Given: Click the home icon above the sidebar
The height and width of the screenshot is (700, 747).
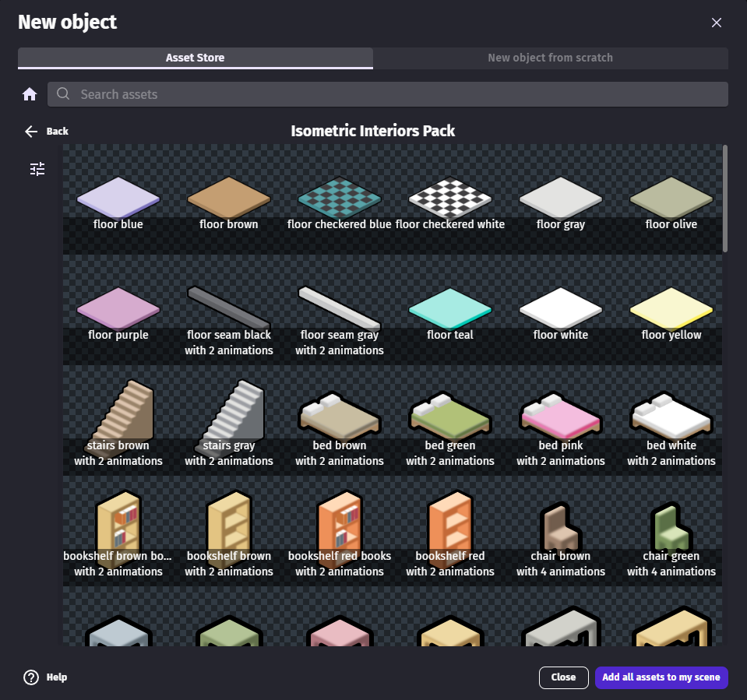Looking at the screenshot, I should coord(29,93).
